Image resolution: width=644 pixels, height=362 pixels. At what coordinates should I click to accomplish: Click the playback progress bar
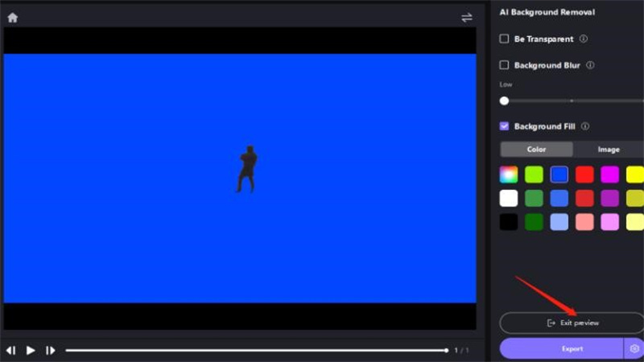(x=257, y=351)
